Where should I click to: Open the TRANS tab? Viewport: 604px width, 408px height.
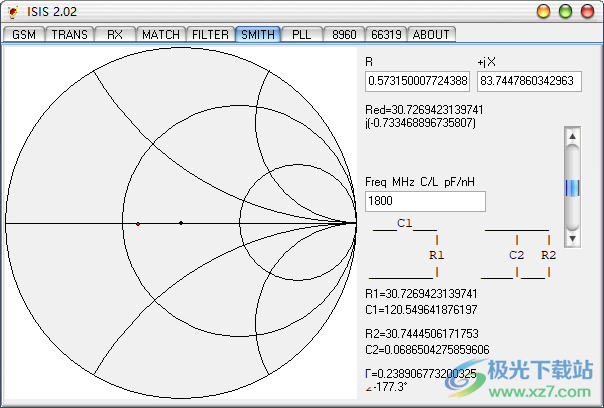[x=69, y=34]
